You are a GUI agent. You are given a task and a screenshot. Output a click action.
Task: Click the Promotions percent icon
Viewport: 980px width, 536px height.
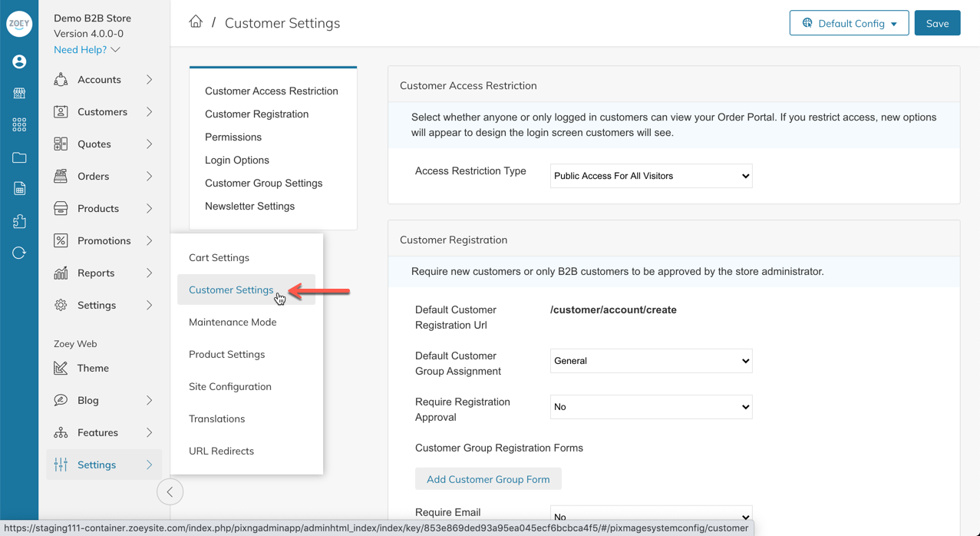click(61, 240)
